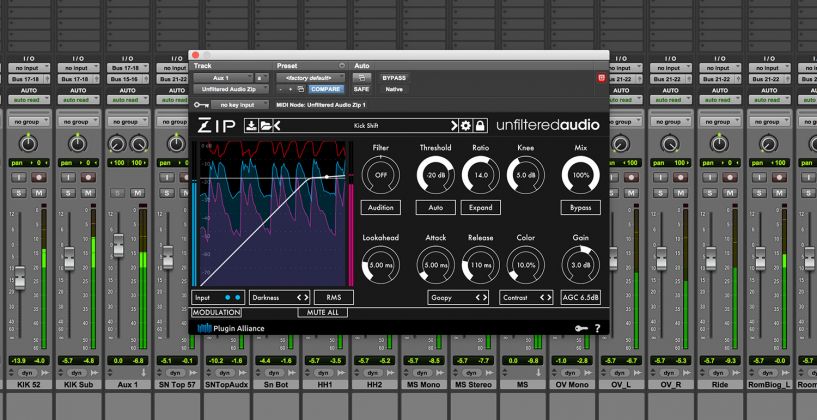The image size is (817, 420).
Task: Click the plus next preset button
Action: point(291,89)
